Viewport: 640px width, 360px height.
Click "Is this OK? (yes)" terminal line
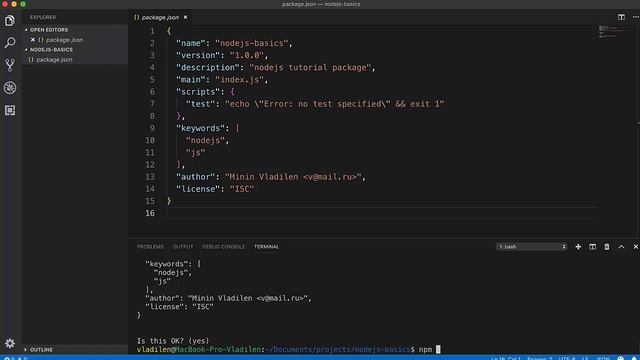point(173,341)
